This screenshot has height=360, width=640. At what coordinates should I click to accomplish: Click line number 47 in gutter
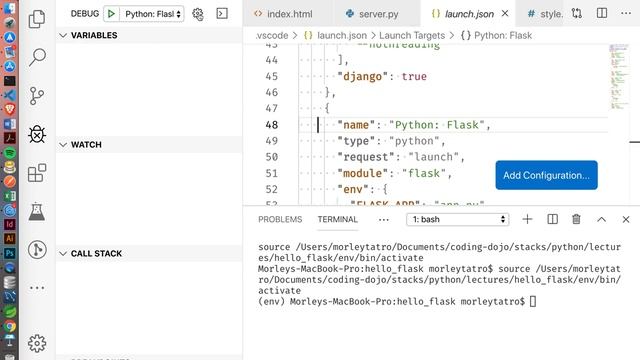[271, 109]
